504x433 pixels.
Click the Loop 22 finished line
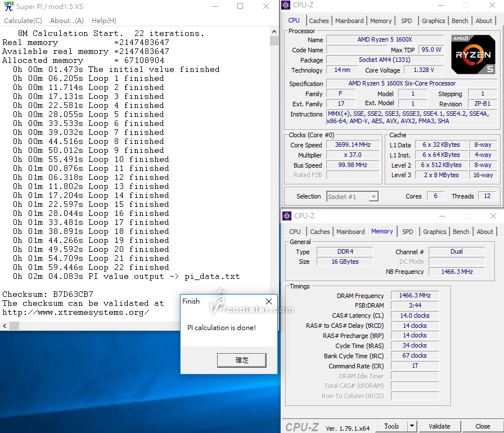click(91, 267)
